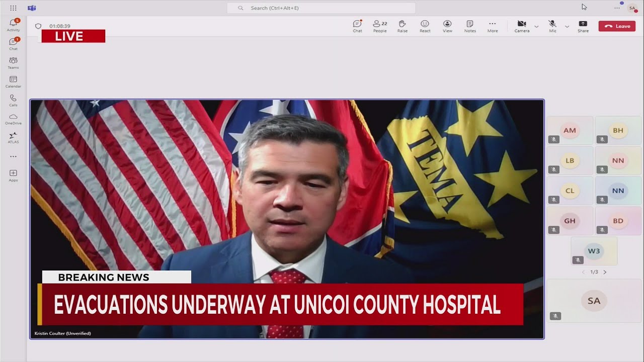This screenshot has height=362, width=644.
Task: Open the Activity feed in sidebar
Action: pyautogui.click(x=13, y=25)
